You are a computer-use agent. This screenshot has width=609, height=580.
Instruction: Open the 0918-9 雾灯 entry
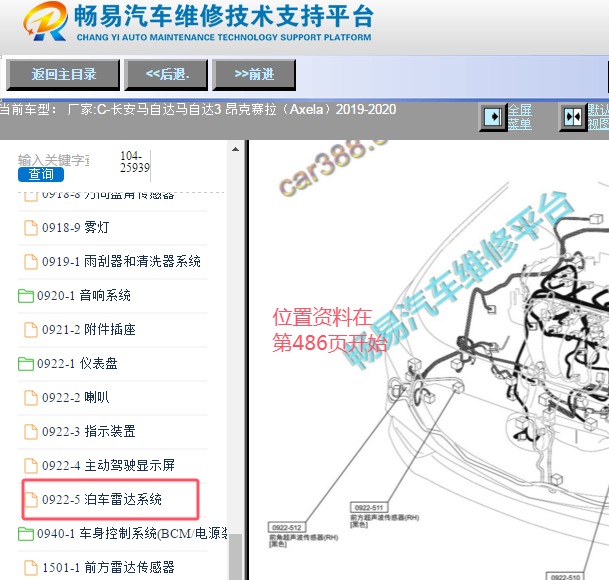[76, 227]
